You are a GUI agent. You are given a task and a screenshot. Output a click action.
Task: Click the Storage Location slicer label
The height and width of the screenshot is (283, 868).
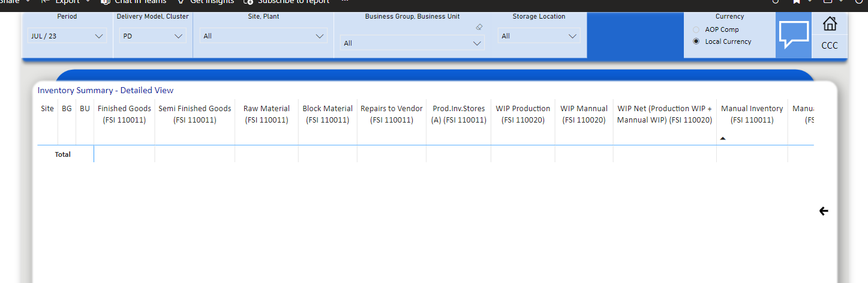point(539,17)
